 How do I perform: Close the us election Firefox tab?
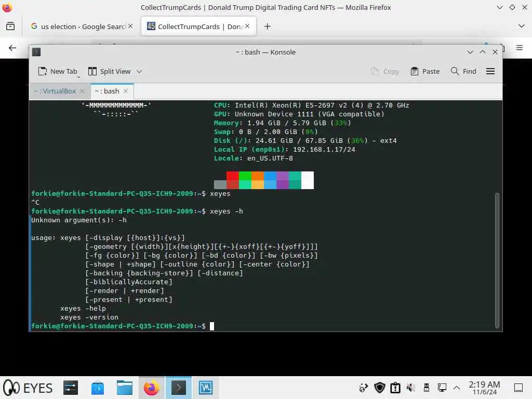click(130, 26)
